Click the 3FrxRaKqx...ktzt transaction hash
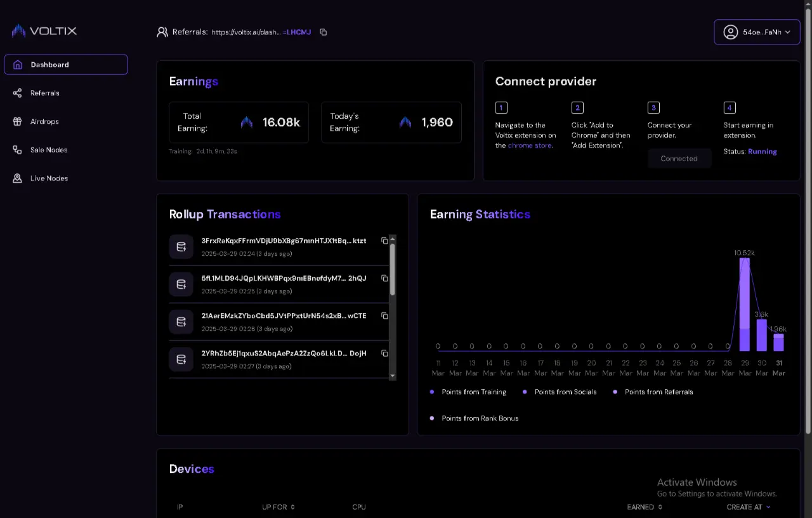This screenshot has width=812, height=518. [284, 241]
